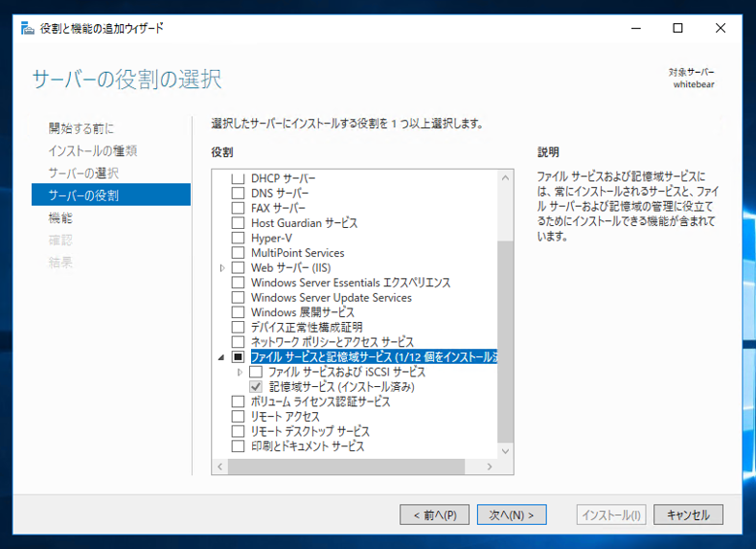The width and height of the screenshot is (756, 549).
Task: Click the horizontal scrollbar thumb in roles list
Action: point(347,467)
